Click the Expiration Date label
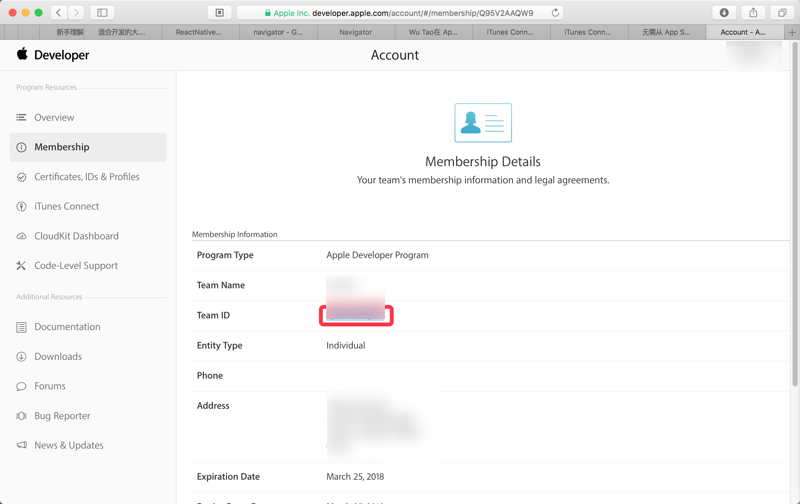Image resolution: width=800 pixels, height=504 pixels. (228, 476)
